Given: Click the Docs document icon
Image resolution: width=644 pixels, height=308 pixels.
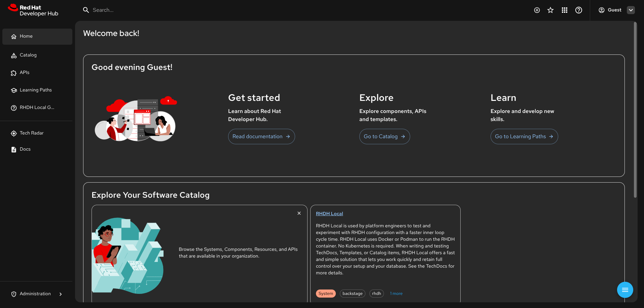Looking at the screenshot, I should click(x=14, y=150).
